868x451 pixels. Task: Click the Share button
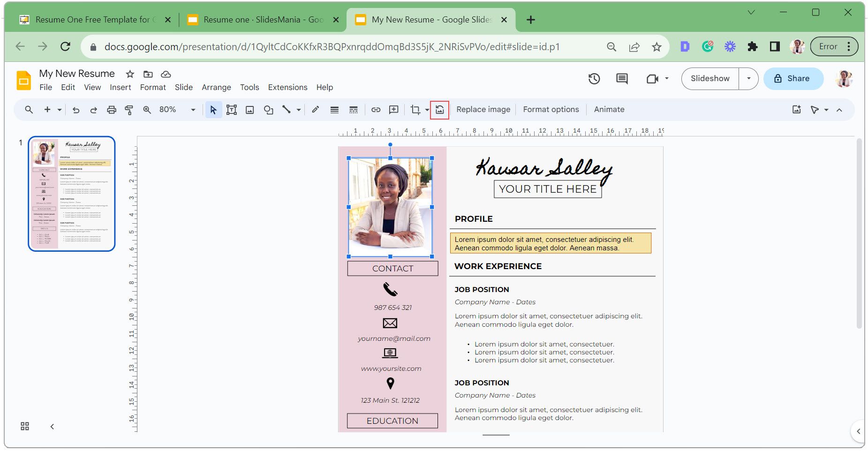pyautogui.click(x=793, y=79)
